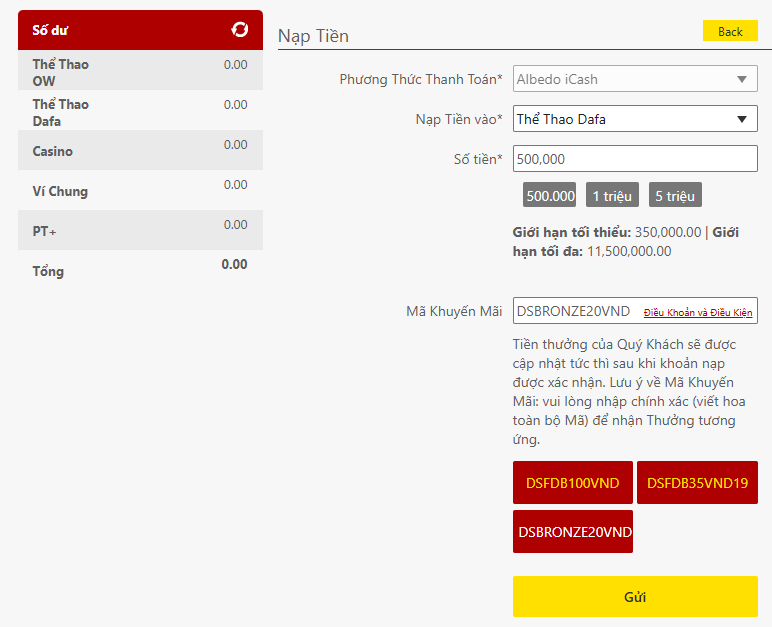Pick the 5 triệu amount button
This screenshot has height=627, width=772.
(674, 195)
